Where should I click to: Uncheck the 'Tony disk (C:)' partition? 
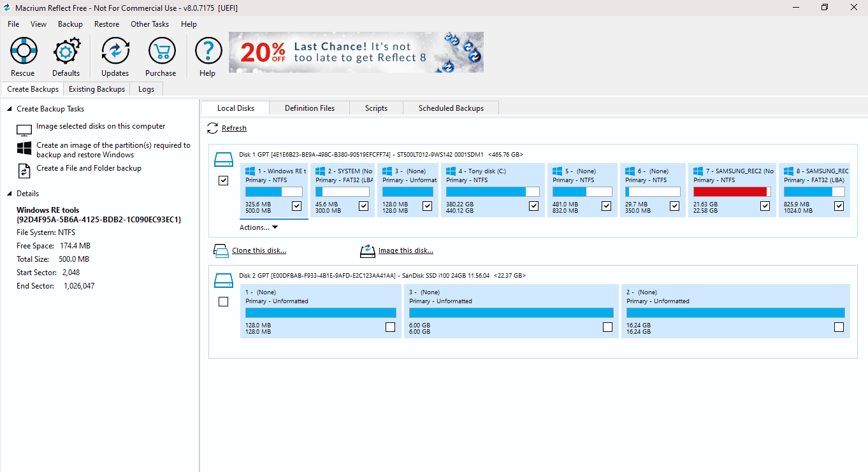point(533,206)
